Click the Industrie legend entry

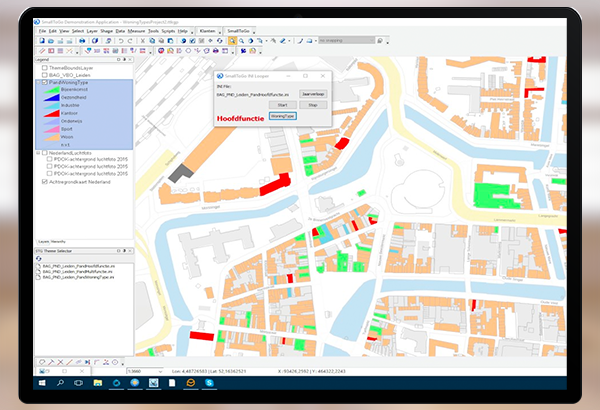(70, 105)
